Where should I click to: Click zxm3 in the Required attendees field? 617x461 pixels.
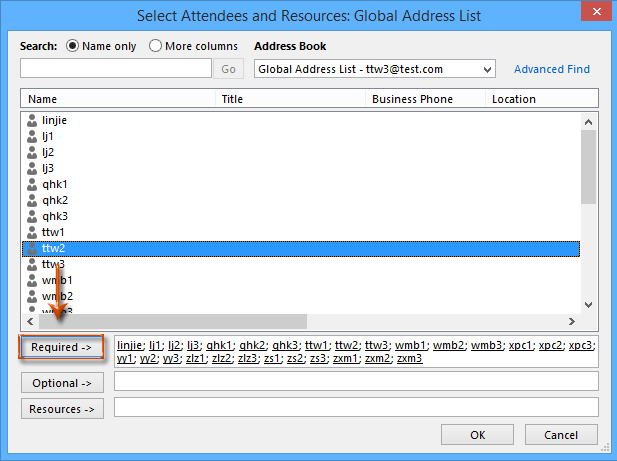[x=410, y=358]
